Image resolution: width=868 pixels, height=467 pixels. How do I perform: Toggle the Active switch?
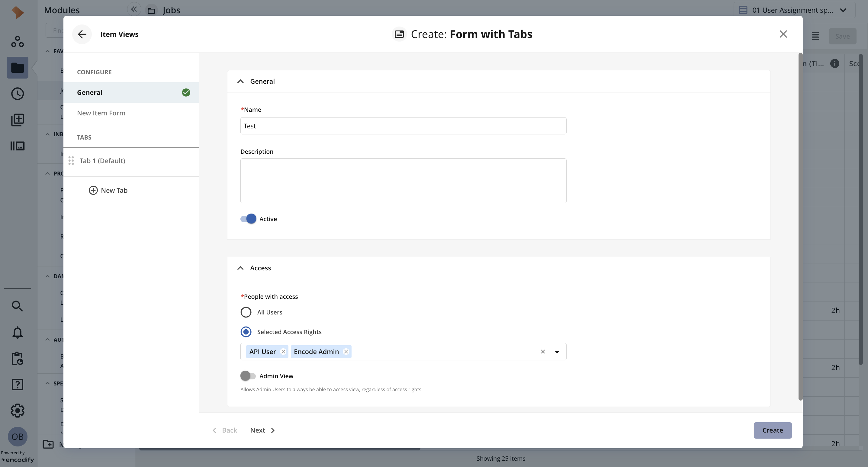coord(248,219)
